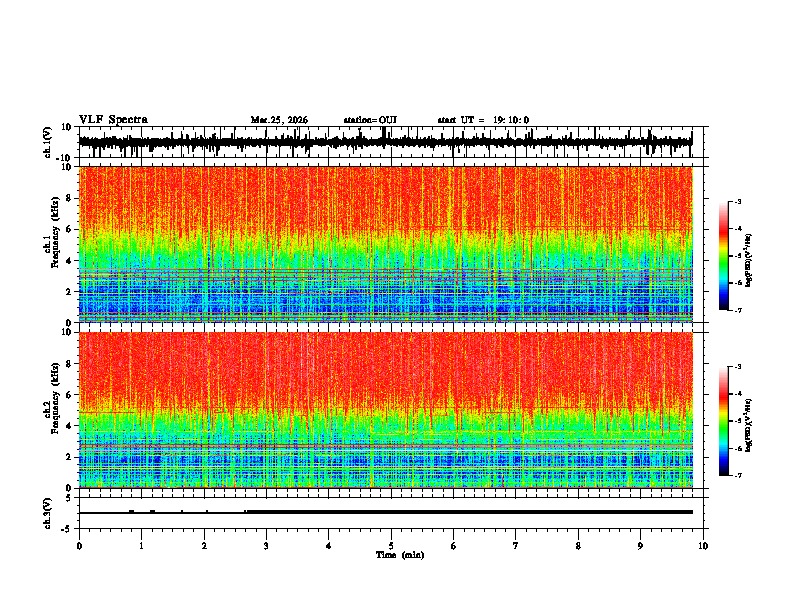The width and height of the screenshot is (792, 612).
Task: Click the ch.1 color scale log(PSD) unit label
Action: tap(749, 261)
